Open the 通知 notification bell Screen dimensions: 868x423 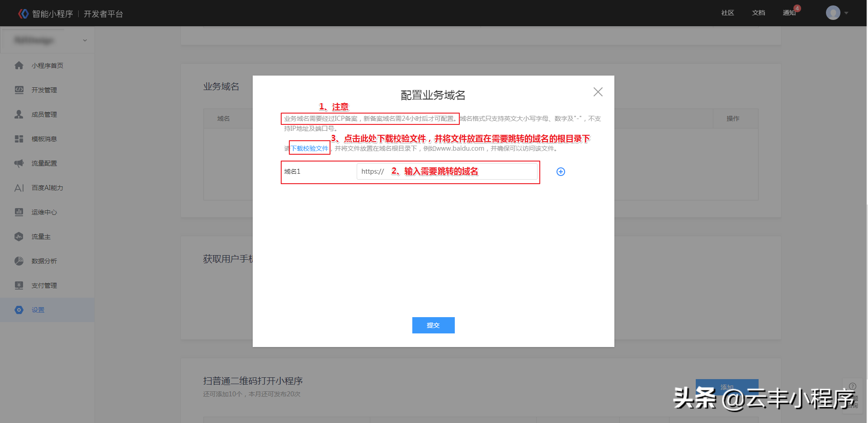click(x=789, y=13)
